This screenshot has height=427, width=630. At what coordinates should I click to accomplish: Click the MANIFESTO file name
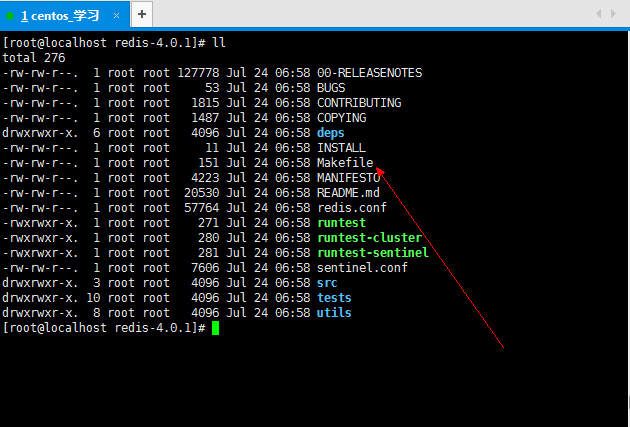click(x=348, y=178)
